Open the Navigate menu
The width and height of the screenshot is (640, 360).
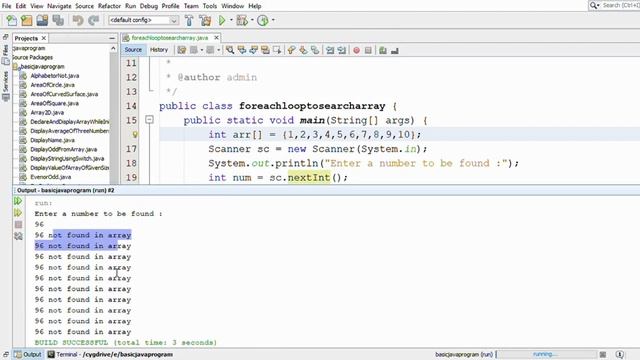click(x=59, y=6)
